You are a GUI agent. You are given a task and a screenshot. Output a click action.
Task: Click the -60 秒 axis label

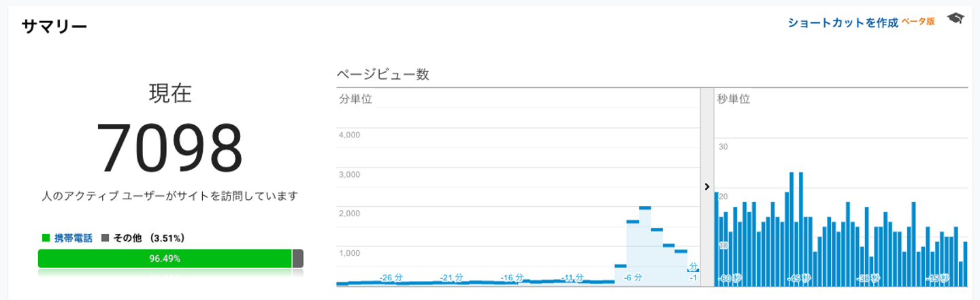point(730,278)
